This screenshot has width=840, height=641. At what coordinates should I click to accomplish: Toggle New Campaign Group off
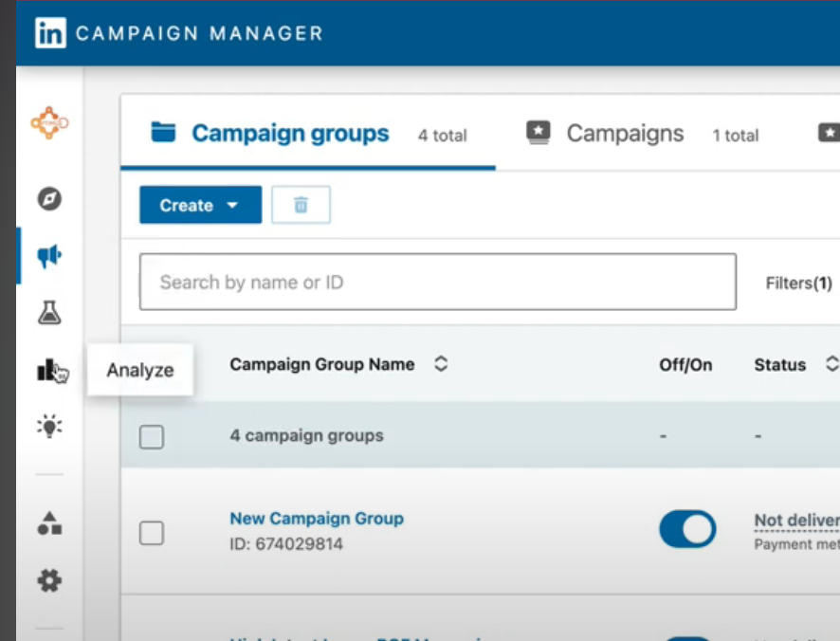tap(688, 529)
